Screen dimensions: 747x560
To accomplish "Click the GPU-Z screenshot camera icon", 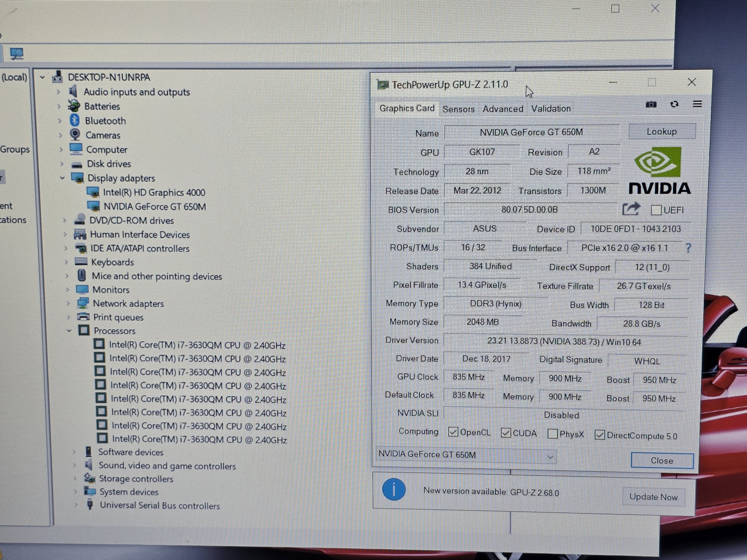I will [651, 104].
